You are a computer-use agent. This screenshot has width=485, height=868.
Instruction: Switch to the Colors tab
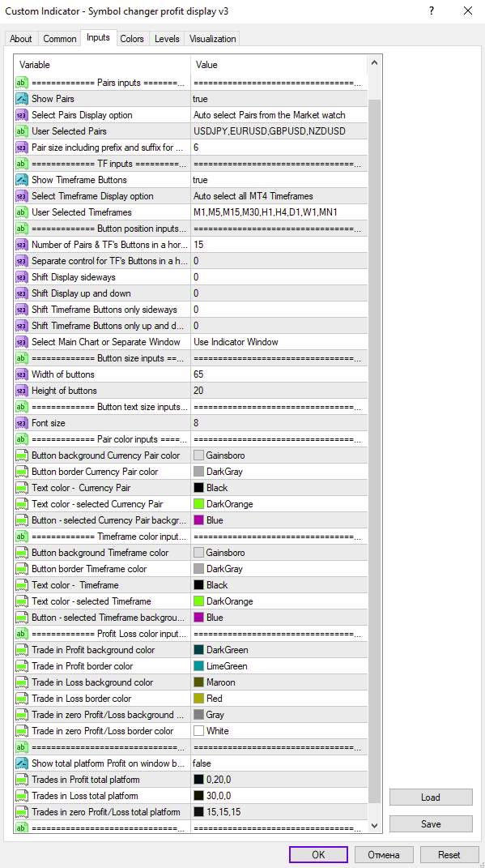coord(132,39)
